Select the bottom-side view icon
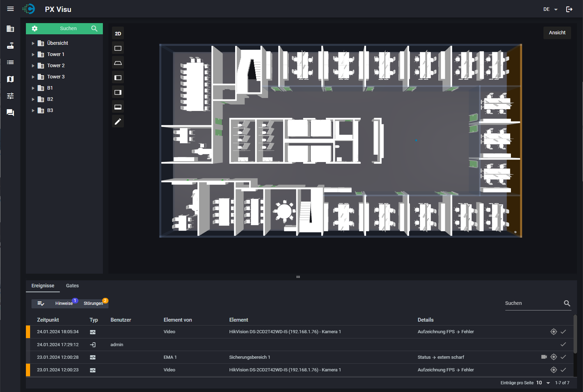The height and width of the screenshot is (392, 583). click(x=118, y=107)
